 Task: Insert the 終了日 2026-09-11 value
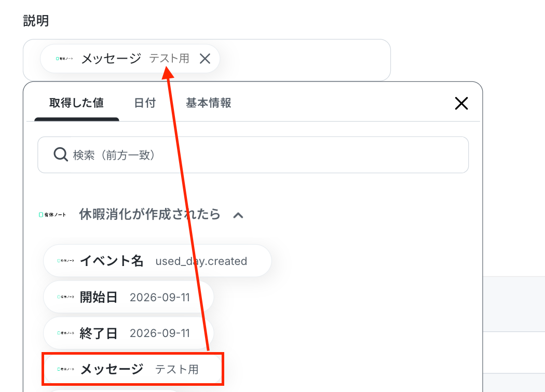pyautogui.click(x=128, y=333)
